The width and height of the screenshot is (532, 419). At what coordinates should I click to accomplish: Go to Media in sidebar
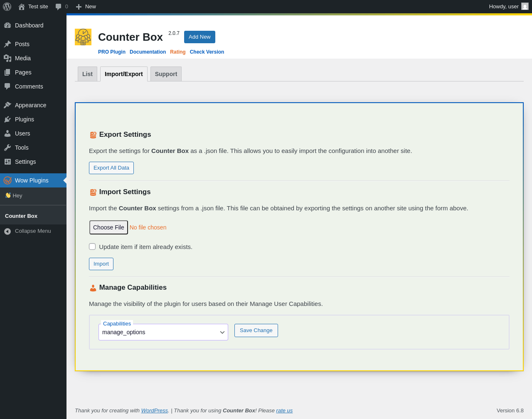(x=33, y=58)
